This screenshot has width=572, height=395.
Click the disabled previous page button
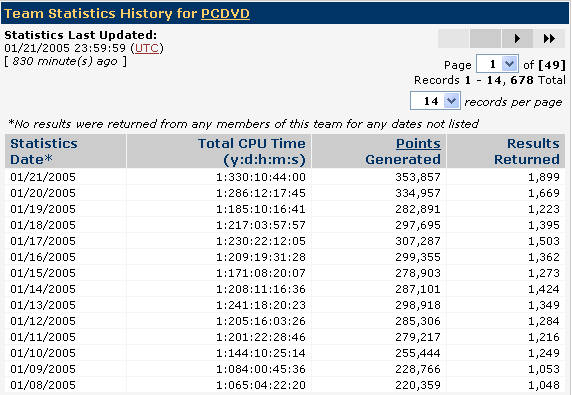485,38
